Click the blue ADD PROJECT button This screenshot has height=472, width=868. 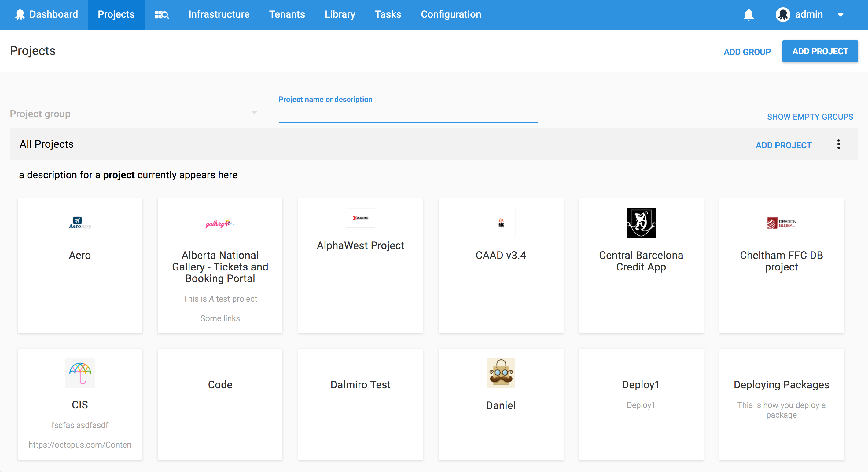(820, 51)
